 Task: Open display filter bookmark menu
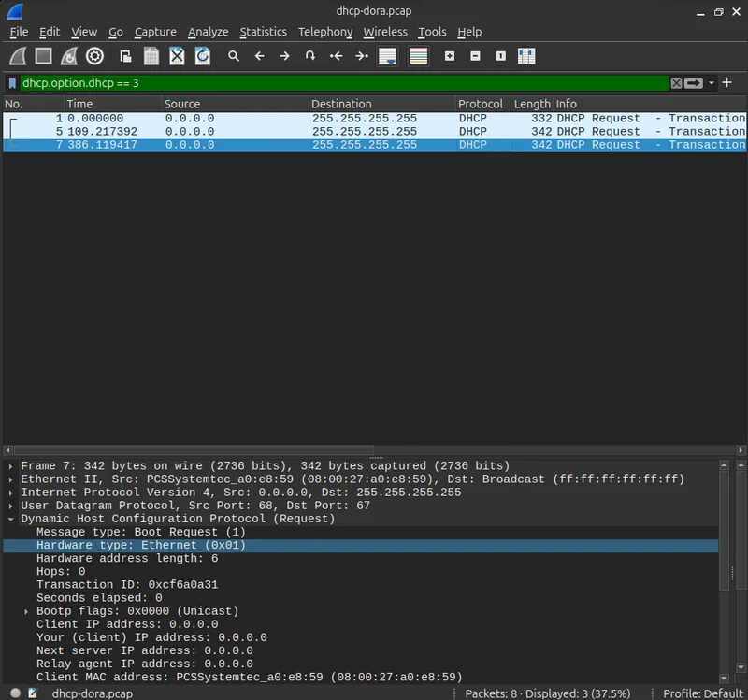coord(12,83)
